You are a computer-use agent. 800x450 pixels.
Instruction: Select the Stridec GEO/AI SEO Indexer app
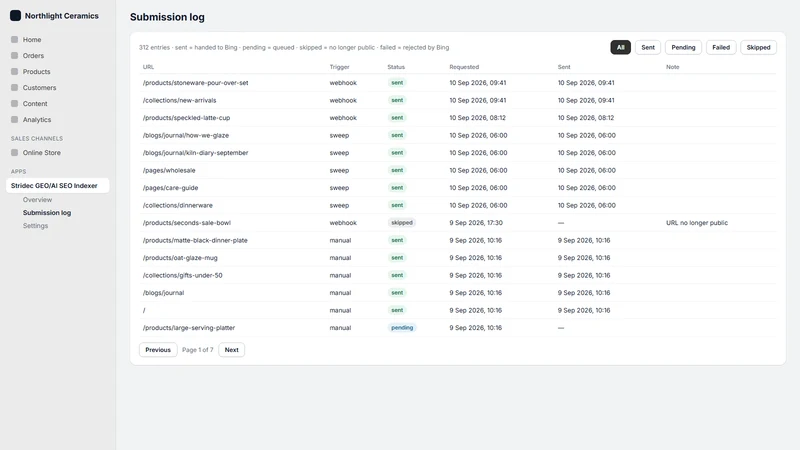coord(57,186)
